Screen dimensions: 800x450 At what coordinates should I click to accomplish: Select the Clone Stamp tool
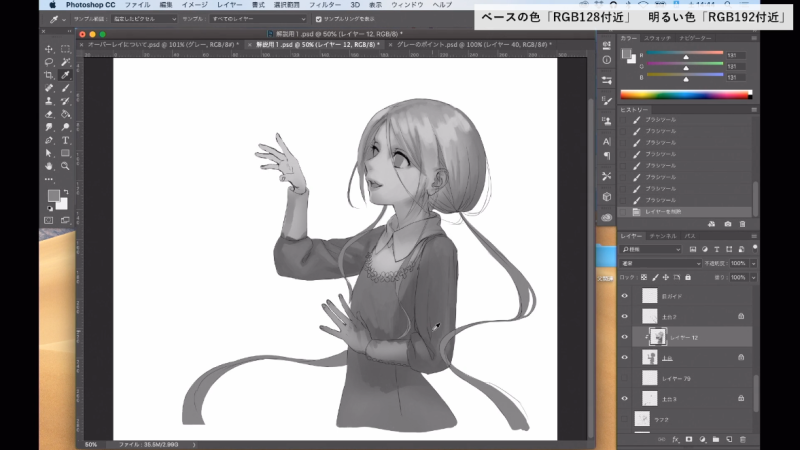[49, 101]
